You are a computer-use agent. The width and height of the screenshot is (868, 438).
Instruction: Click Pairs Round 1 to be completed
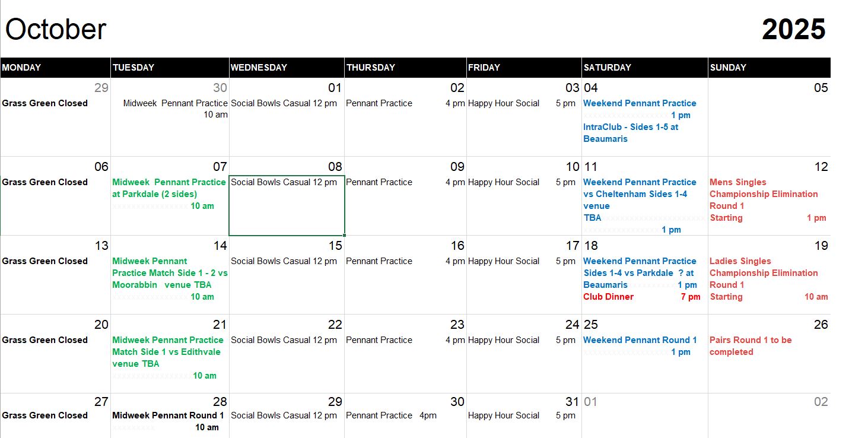pos(751,346)
